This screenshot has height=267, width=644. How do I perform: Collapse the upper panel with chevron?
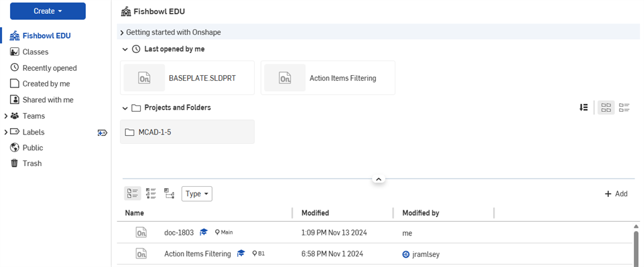tap(378, 179)
